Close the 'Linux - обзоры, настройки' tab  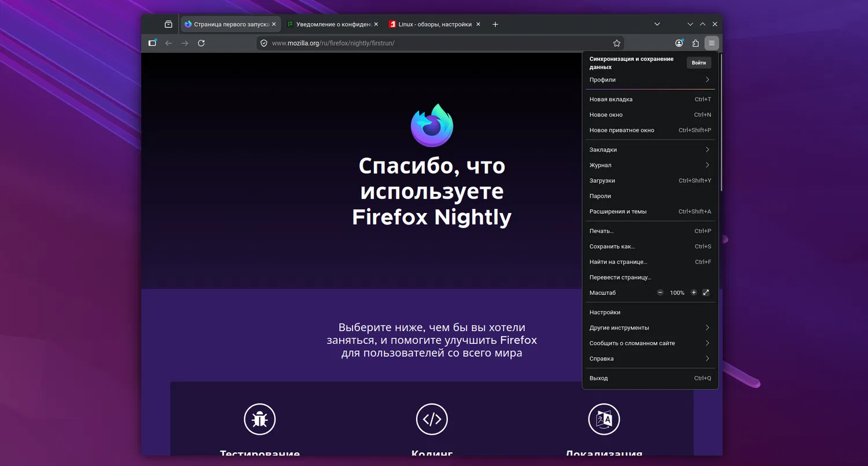pyautogui.click(x=478, y=24)
